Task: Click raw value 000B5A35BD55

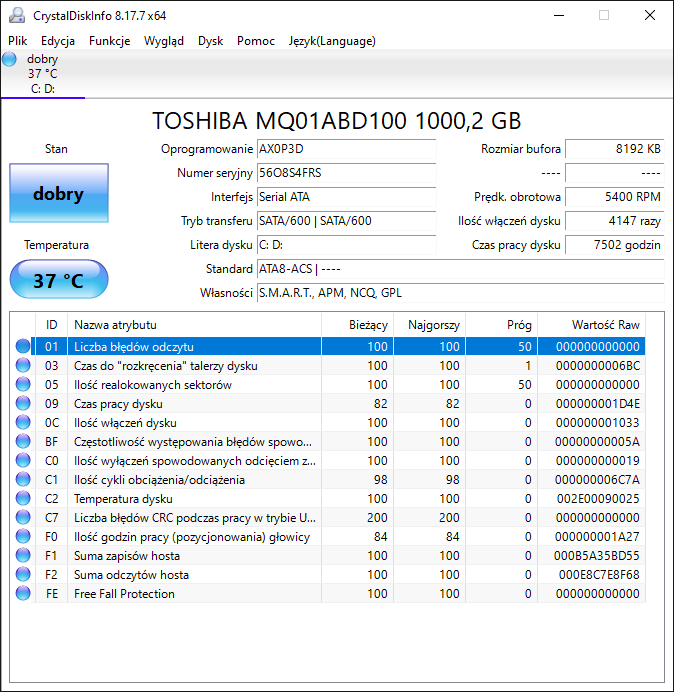Action: click(597, 556)
